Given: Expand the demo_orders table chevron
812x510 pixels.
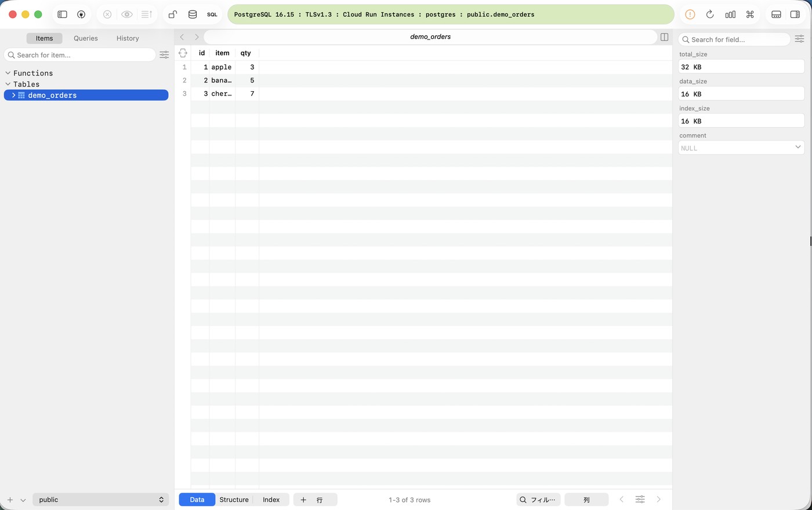Looking at the screenshot, I should 13,95.
